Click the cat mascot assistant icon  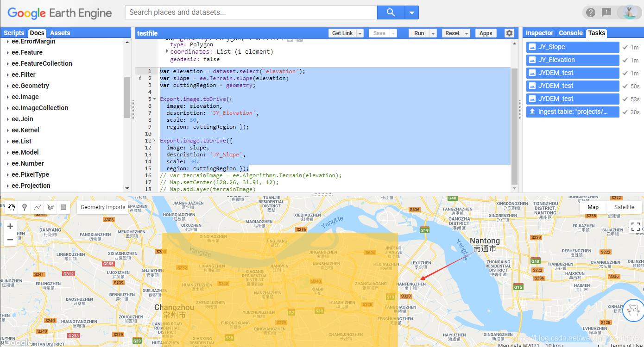pos(633,310)
